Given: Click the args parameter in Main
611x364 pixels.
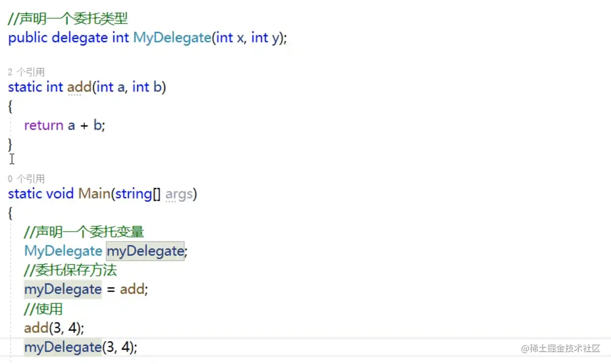Looking at the screenshot, I should pos(179,194).
